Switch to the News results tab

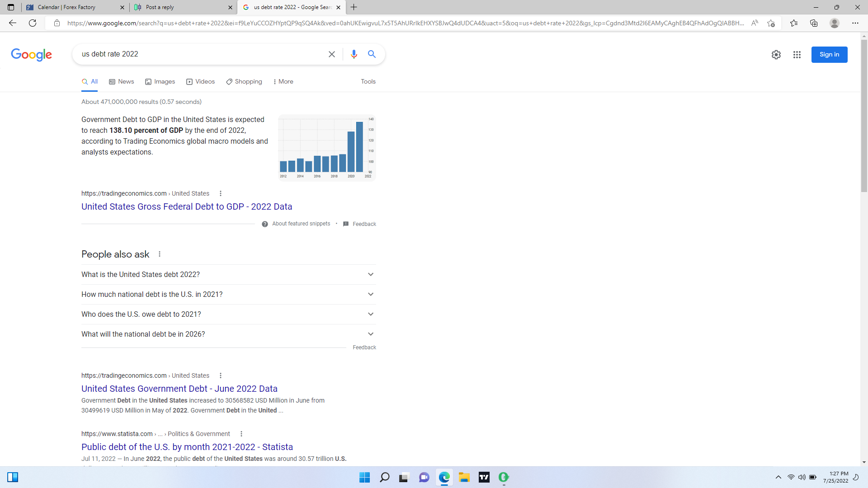point(121,81)
